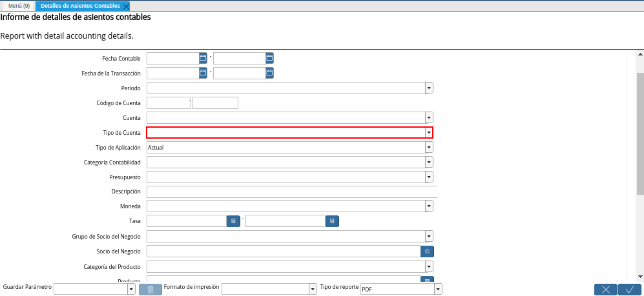644x296 pixels.
Task: Click the Formato de impresión input box
Action: (x=265, y=290)
